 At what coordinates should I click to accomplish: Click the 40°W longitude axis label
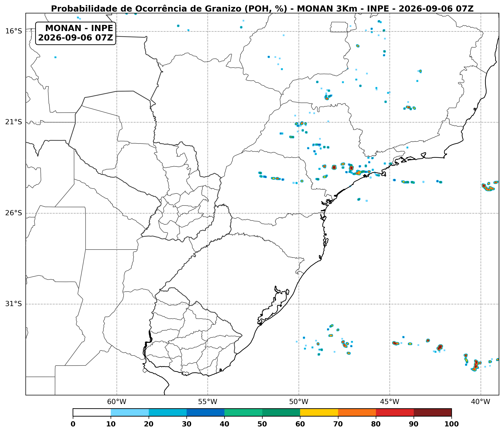(481, 402)
